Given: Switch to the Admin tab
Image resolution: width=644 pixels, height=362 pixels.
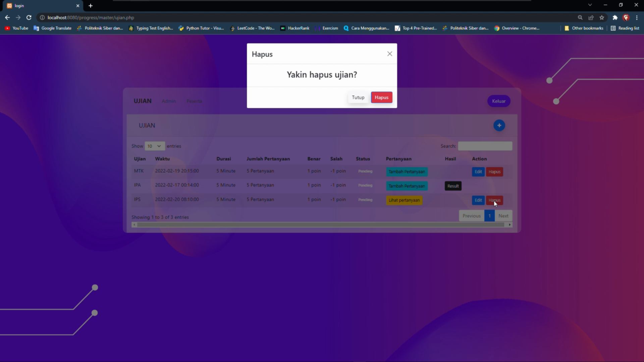Looking at the screenshot, I should pyautogui.click(x=168, y=101).
